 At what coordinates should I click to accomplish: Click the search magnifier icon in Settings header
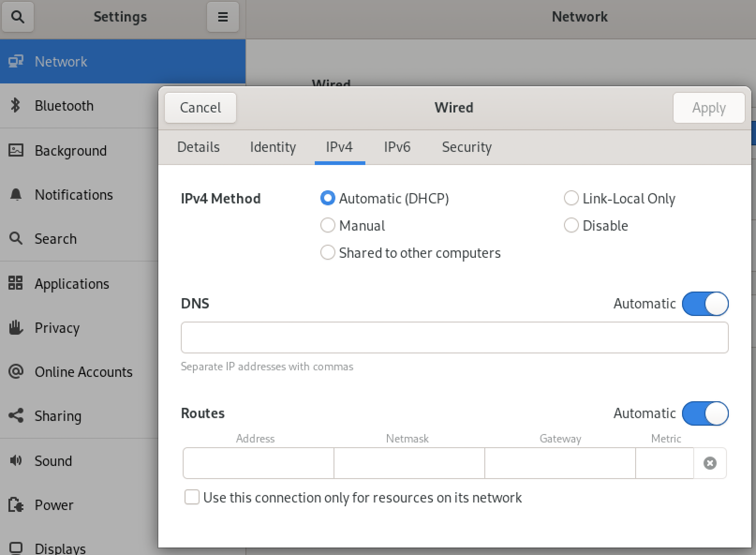18,17
